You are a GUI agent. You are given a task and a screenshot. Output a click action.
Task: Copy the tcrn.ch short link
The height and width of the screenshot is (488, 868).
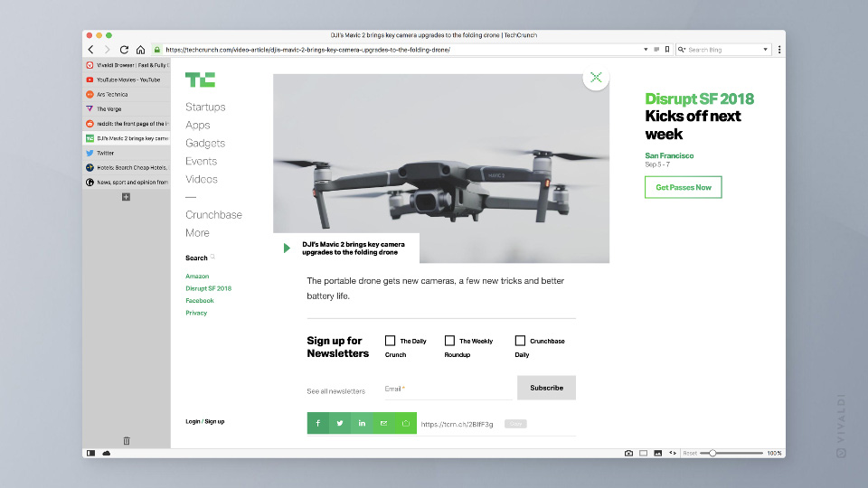pyautogui.click(x=515, y=424)
